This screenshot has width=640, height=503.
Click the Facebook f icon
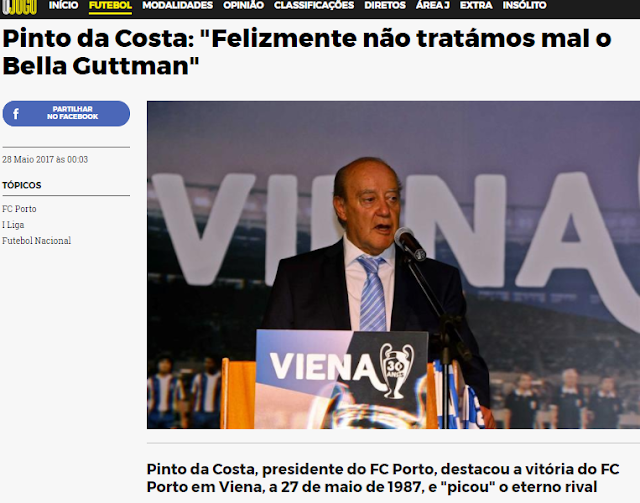[x=16, y=114]
